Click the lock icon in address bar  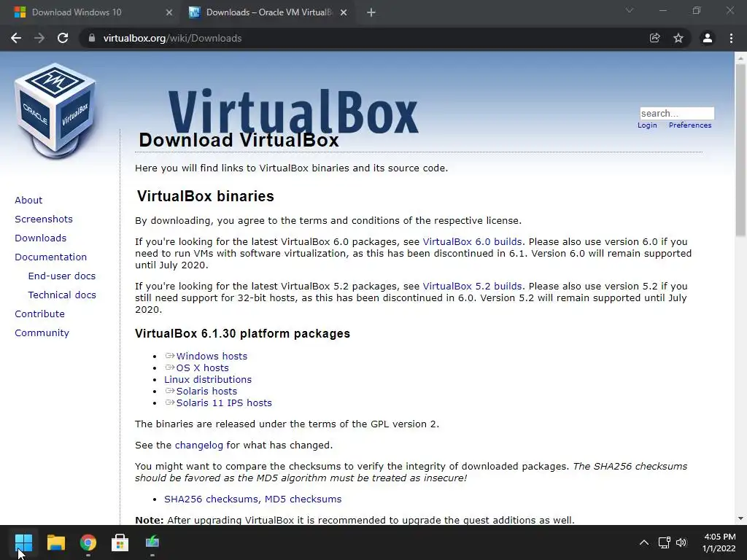tap(92, 38)
